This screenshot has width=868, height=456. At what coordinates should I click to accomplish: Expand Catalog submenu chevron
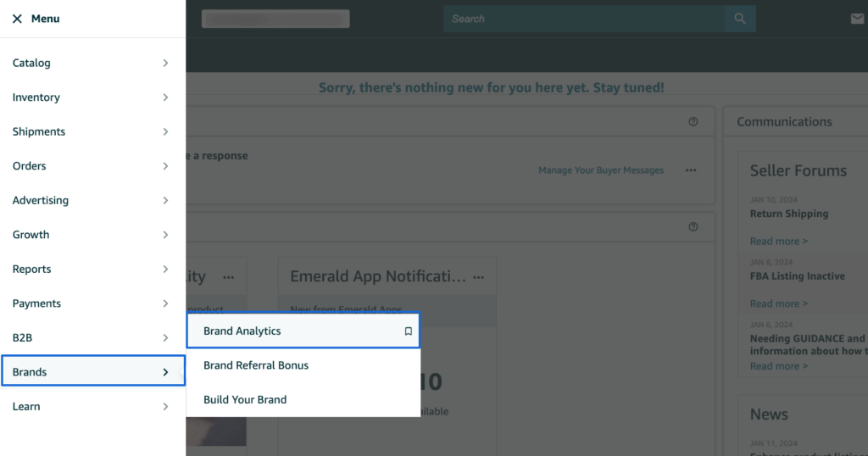pyautogui.click(x=165, y=63)
